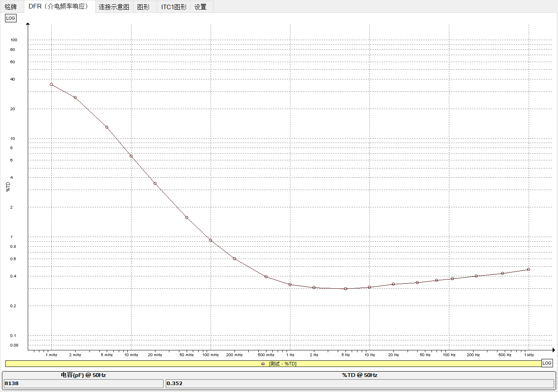This screenshot has height=392, width=558.
Task: Toggle the LOG button beside the frequency axis
Action: pyautogui.click(x=547, y=363)
